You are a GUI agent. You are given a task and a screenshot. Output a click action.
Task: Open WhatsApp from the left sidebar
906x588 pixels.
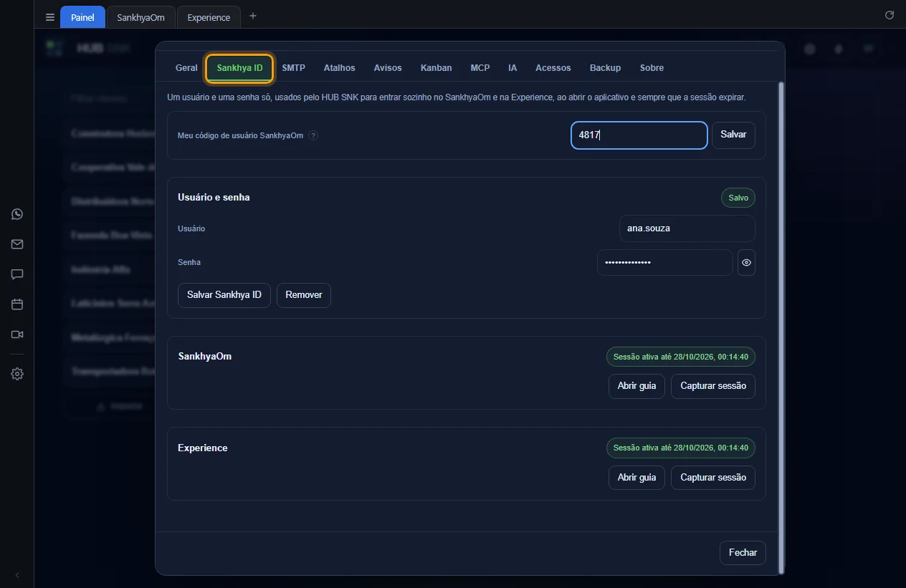point(17,214)
